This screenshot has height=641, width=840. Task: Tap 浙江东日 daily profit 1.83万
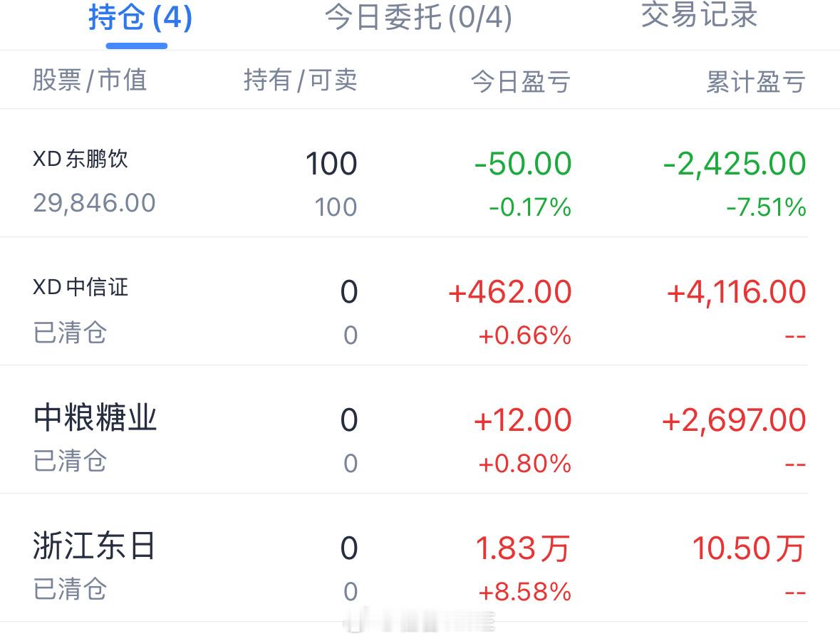523,548
